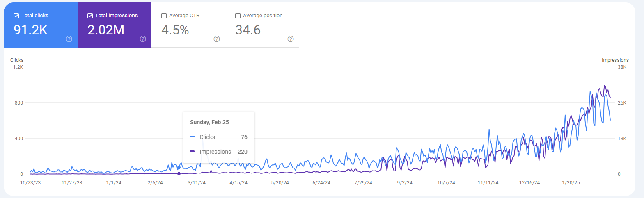Click the 800 label on clicks axis
The width and height of the screenshot is (644, 198).
tap(19, 103)
